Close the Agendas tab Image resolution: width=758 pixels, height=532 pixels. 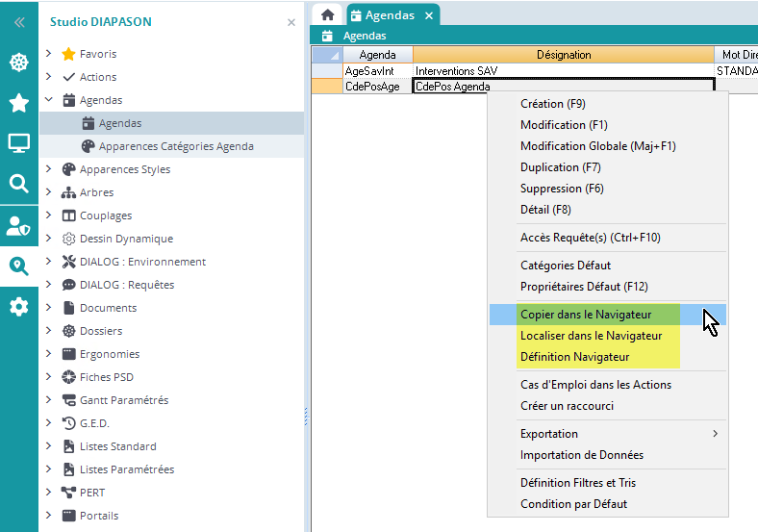pyautogui.click(x=429, y=15)
